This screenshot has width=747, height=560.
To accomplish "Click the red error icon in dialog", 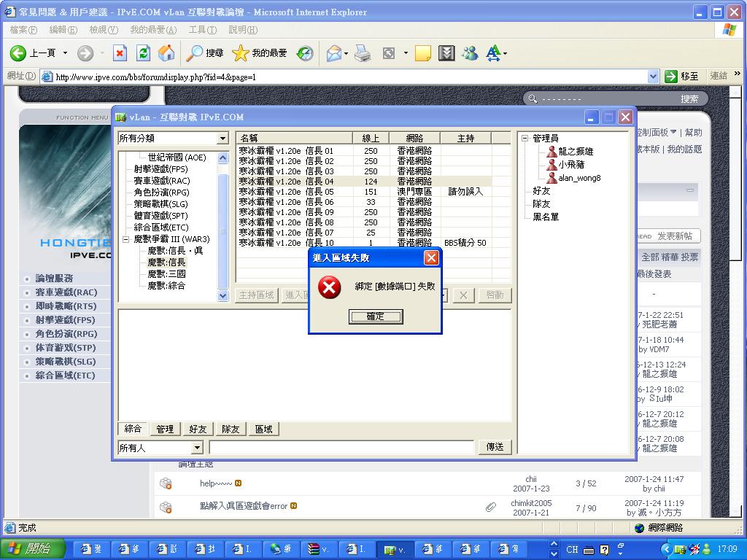I will tap(330, 287).
